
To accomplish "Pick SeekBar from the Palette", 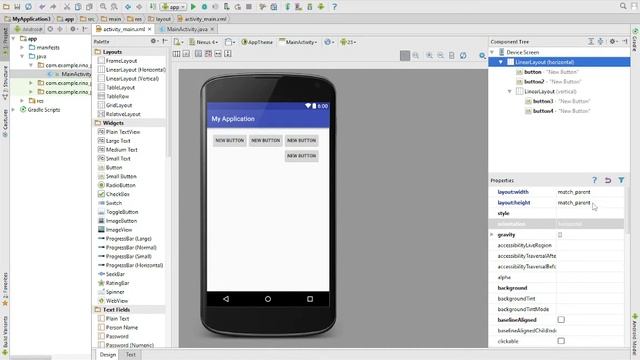I will [115, 274].
